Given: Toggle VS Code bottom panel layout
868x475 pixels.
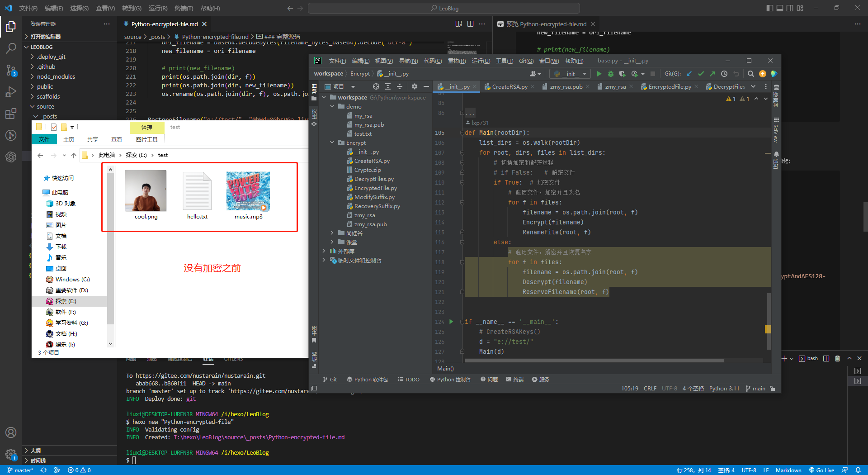Looking at the screenshot, I should [780, 8].
